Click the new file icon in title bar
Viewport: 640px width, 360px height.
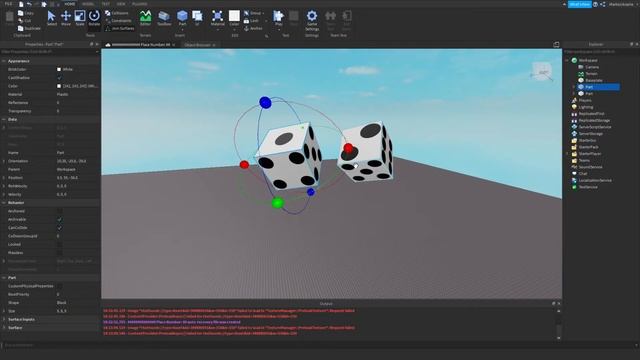tap(21, 4)
